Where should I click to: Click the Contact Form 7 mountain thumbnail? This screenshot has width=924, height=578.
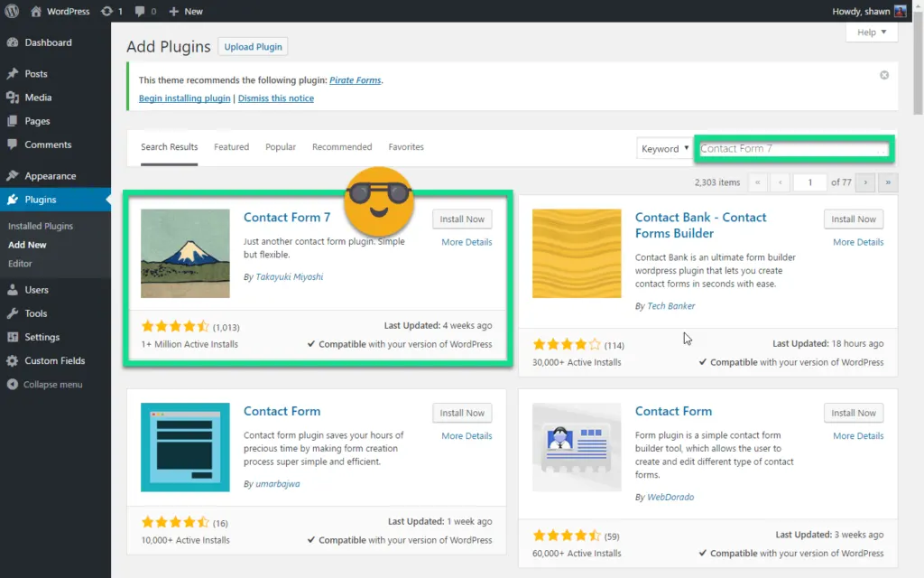(x=185, y=254)
